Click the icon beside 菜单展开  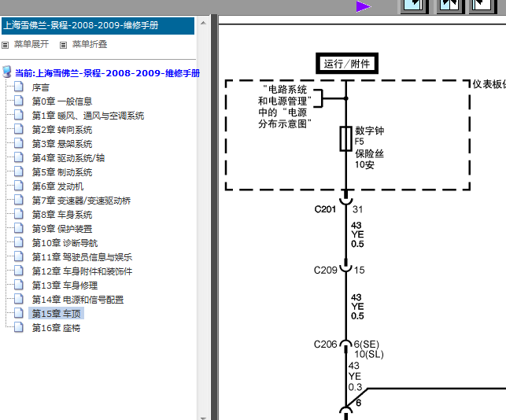[x=6, y=45]
